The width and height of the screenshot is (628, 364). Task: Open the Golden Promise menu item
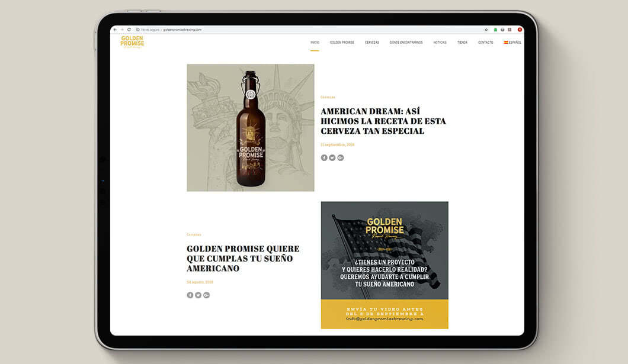coord(342,43)
